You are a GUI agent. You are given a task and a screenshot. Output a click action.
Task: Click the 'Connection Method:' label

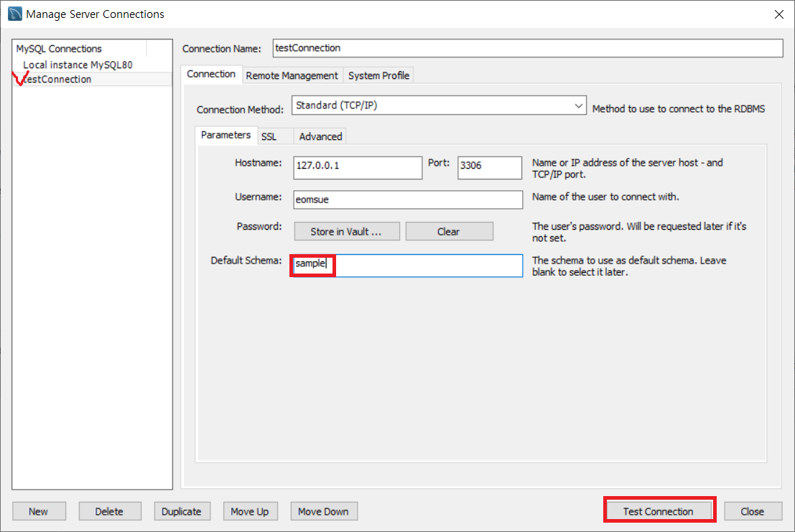point(240,109)
